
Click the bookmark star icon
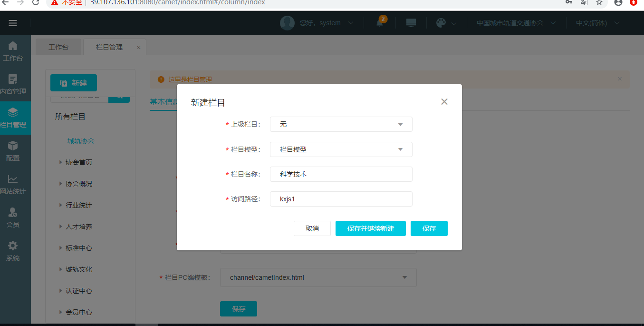(x=599, y=2)
